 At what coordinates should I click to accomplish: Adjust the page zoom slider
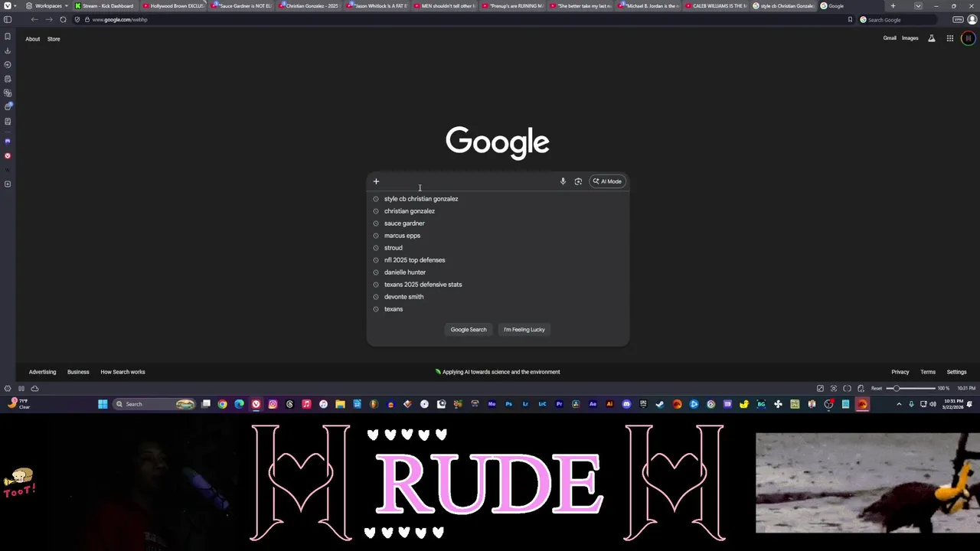(910, 388)
